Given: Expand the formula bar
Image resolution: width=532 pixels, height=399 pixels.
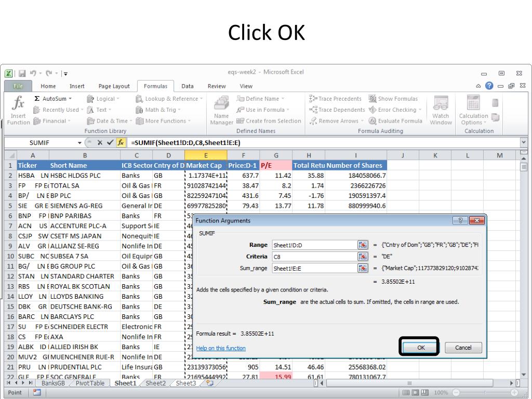Looking at the screenshot, I should tap(524, 142).
